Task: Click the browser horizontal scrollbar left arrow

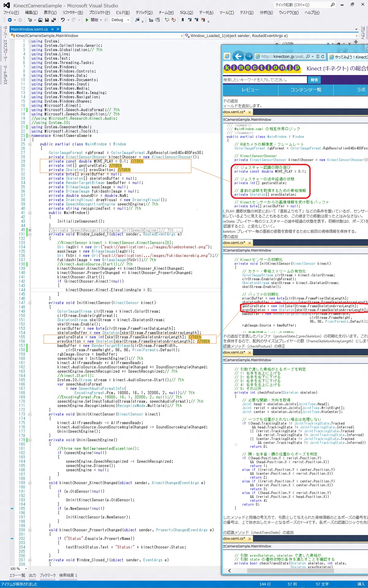Action: click(229, 571)
